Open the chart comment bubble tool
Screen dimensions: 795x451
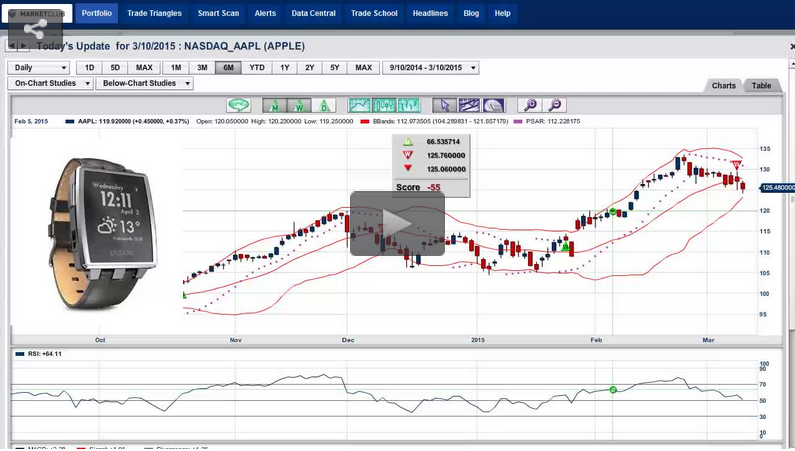coord(239,105)
